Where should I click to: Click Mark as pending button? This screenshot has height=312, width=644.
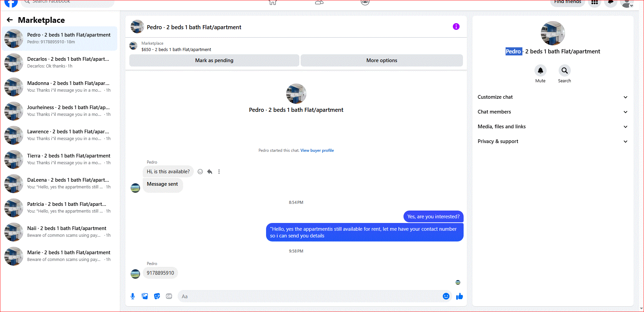(x=214, y=60)
